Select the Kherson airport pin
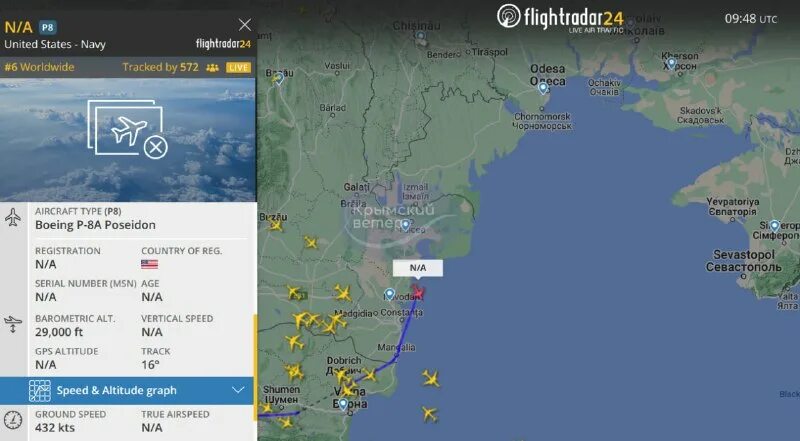Screen dimensions: 800x441 point(671,64)
